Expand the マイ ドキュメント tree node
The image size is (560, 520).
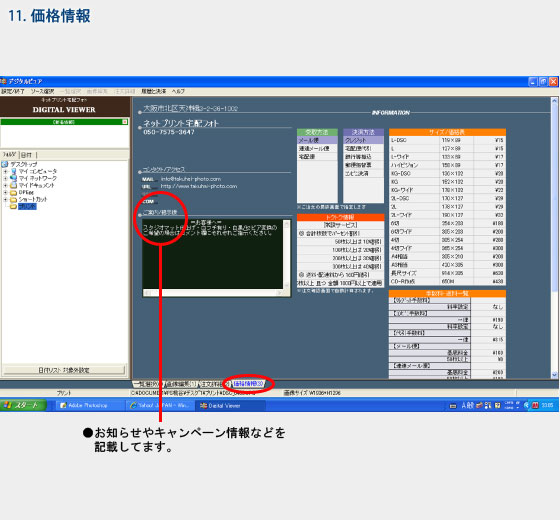click(5, 185)
